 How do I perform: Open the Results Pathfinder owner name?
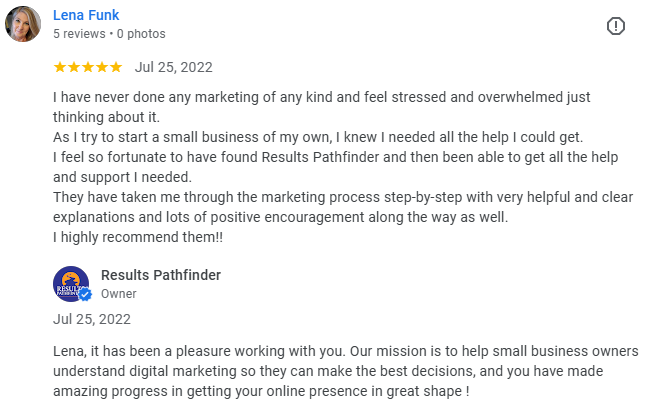pyautogui.click(x=161, y=275)
